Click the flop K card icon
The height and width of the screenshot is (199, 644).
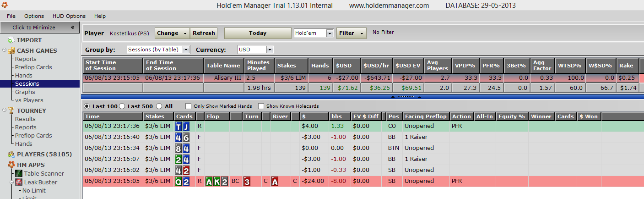click(x=216, y=181)
